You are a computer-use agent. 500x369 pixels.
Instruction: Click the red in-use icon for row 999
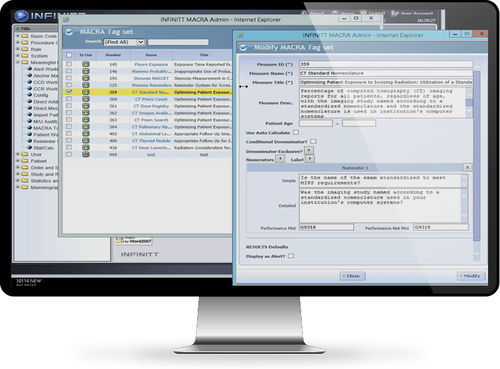point(86,154)
